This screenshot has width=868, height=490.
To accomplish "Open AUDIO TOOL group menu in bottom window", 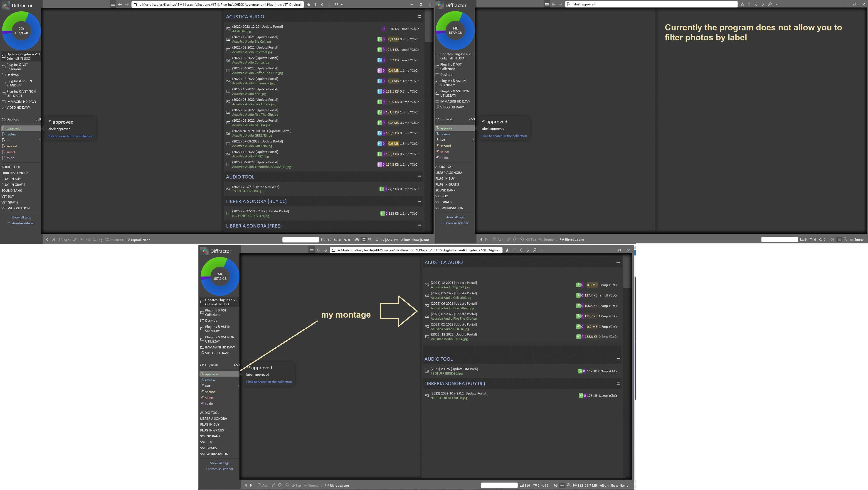I will (618, 359).
